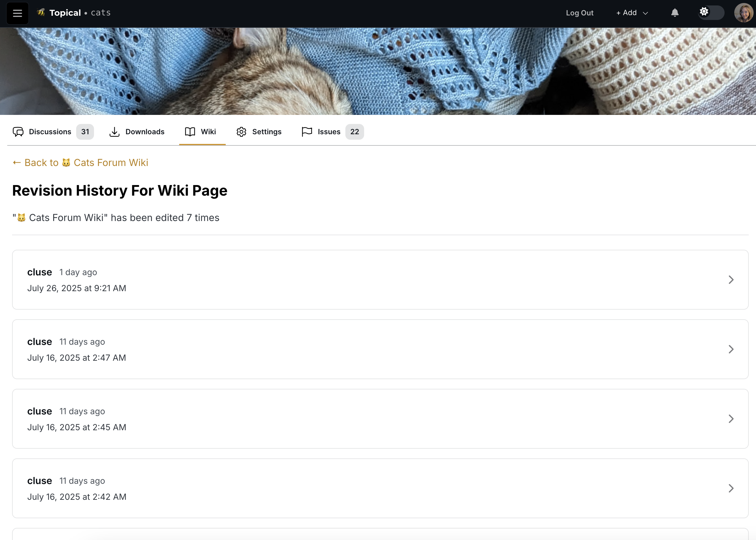Click cluse on the 2:42 AM revision
This screenshot has height=540, width=756.
tap(40, 480)
